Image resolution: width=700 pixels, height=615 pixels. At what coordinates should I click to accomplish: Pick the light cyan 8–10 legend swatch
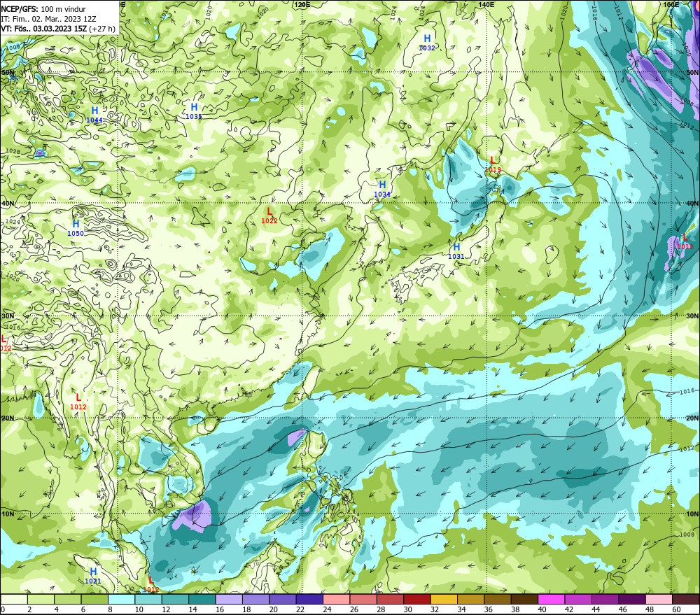pyautogui.click(x=121, y=600)
